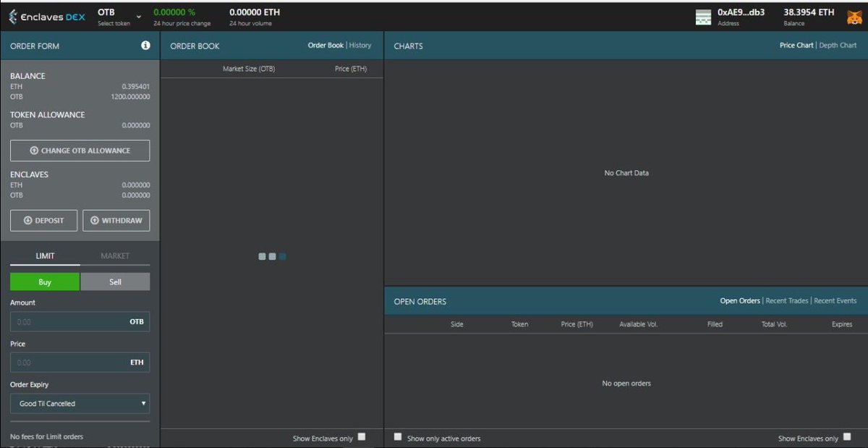Focus the Amount OTB input field
Screen dimensions: 868x448
coord(80,321)
